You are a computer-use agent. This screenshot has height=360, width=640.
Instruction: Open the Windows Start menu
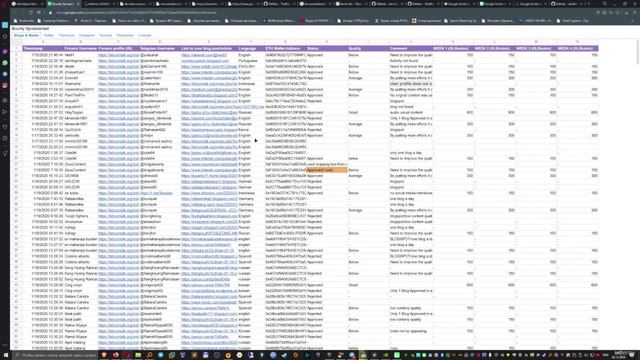(x=5, y=356)
